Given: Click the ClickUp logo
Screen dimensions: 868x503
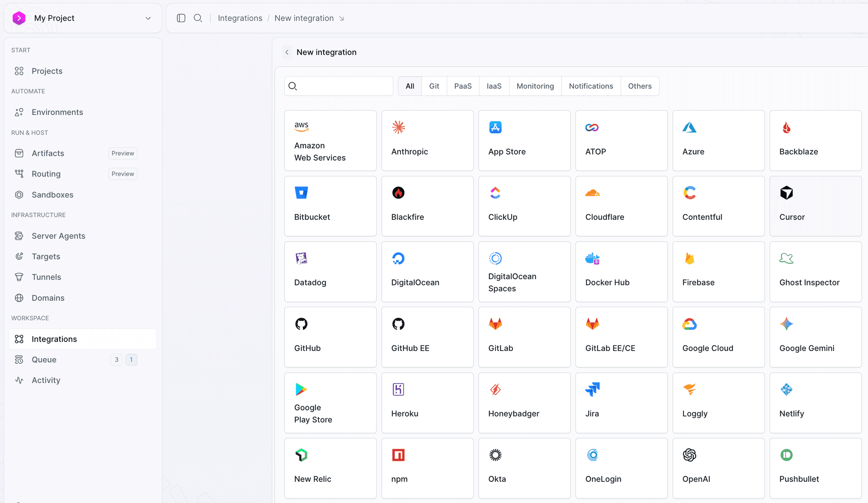Looking at the screenshot, I should point(495,193).
